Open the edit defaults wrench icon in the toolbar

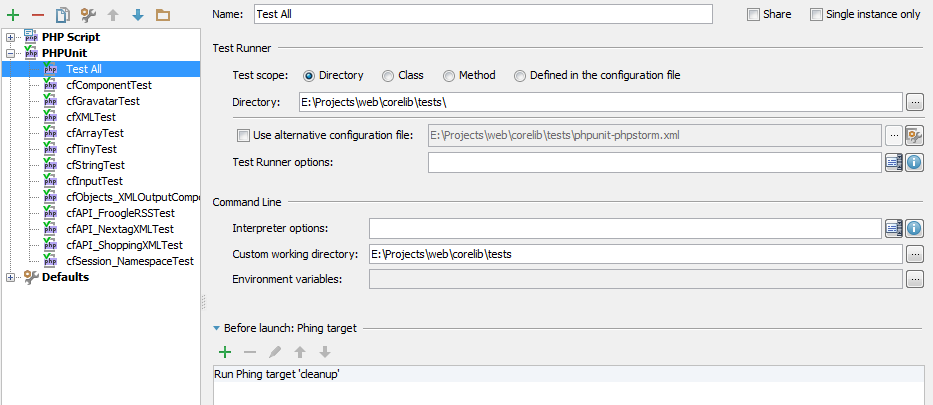88,15
